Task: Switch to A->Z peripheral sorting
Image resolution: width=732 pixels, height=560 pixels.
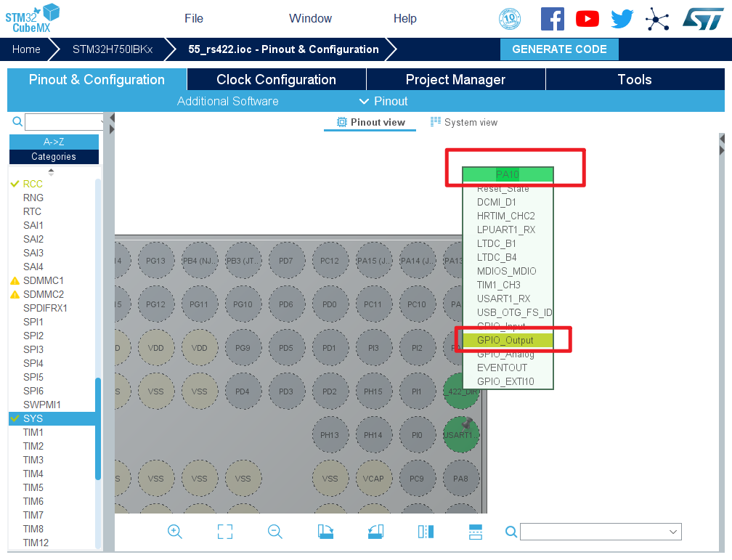Action: (x=54, y=142)
